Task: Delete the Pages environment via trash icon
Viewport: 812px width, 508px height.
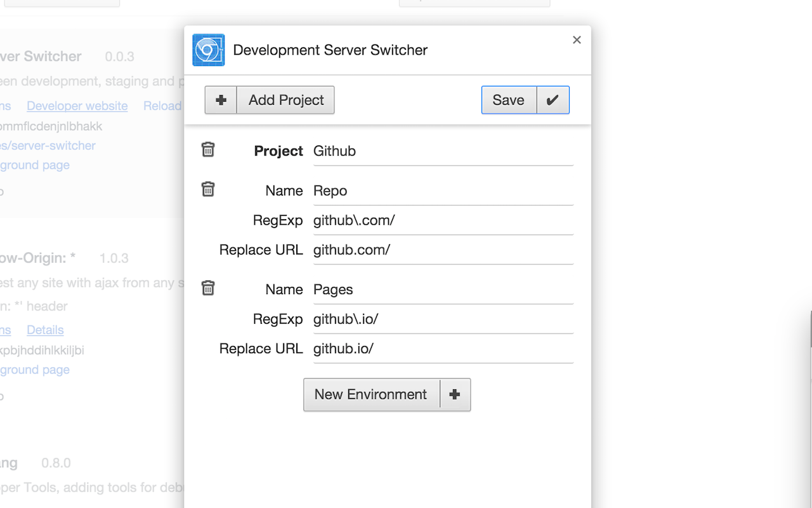Action: [x=208, y=288]
